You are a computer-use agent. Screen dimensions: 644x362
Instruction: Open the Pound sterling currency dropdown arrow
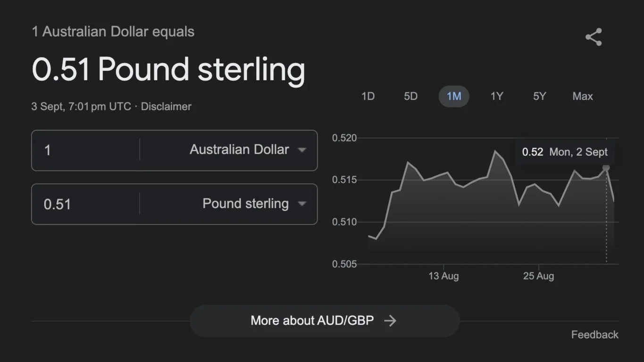click(302, 204)
